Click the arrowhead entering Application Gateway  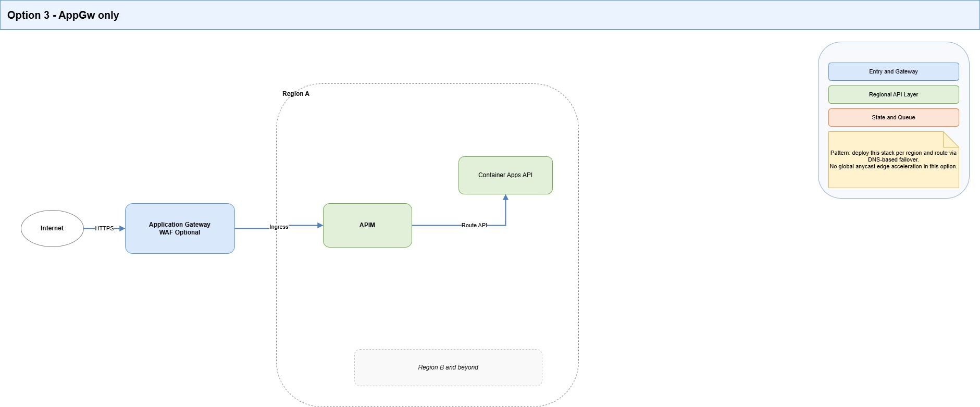pyautogui.click(x=122, y=228)
